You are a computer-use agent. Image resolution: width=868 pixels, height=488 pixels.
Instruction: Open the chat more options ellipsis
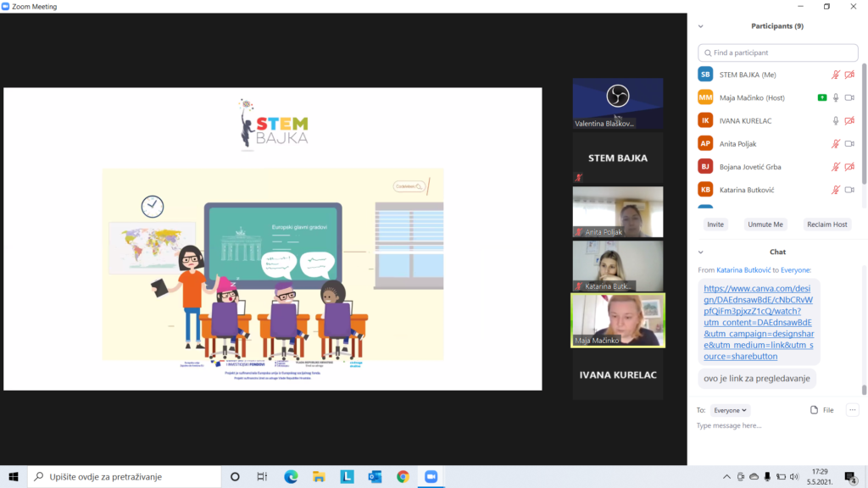point(853,410)
